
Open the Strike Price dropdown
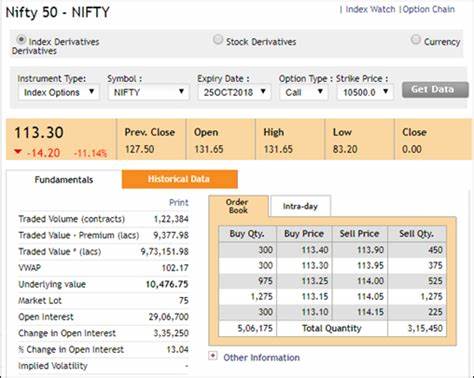(365, 92)
